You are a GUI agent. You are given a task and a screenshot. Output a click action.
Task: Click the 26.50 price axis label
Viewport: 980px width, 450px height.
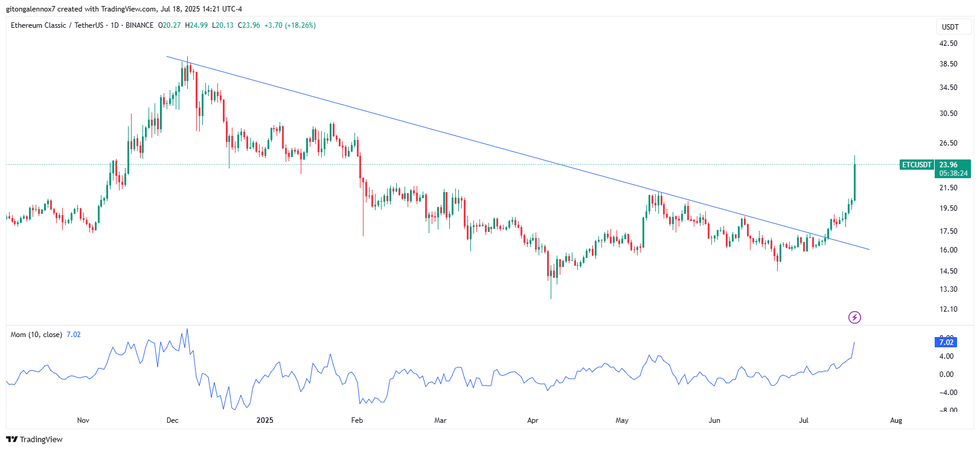point(948,143)
